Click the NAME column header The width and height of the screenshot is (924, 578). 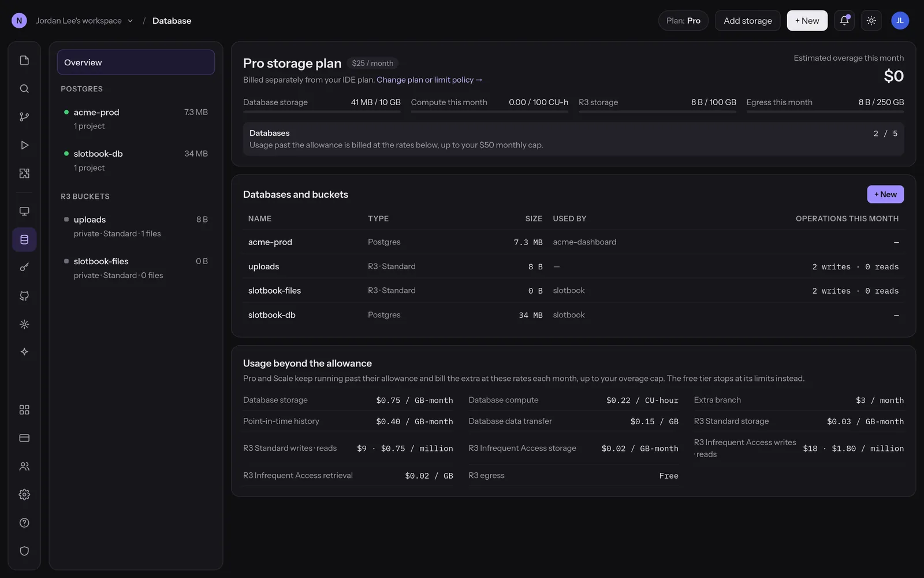pyautogui.click(x=260, y=218)
